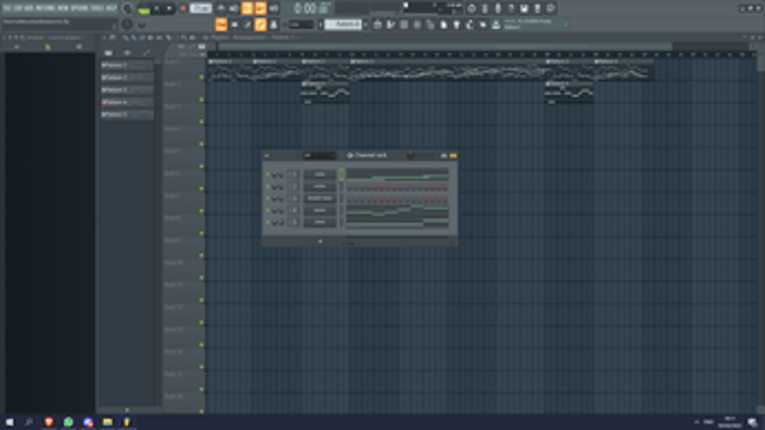Toggle green mute light of Track 1
765x430 pixels.
tap(201, 78)
